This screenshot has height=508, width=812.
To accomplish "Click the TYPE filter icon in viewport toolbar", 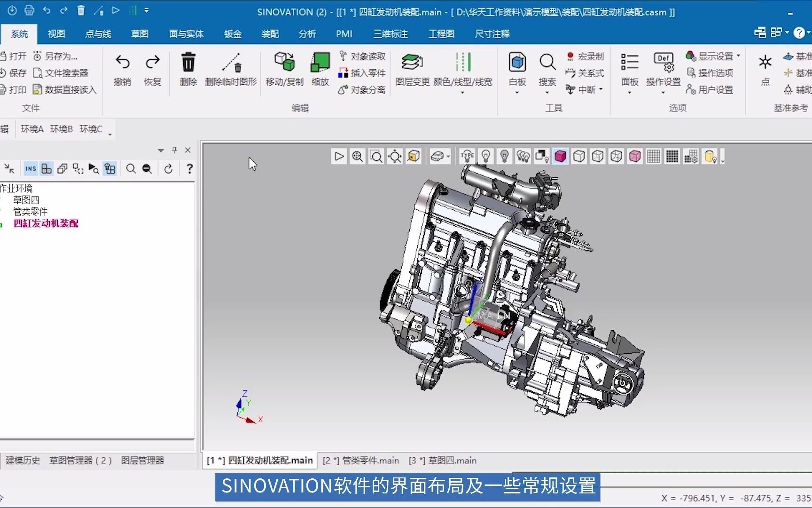I will click(x=467, y=156).
